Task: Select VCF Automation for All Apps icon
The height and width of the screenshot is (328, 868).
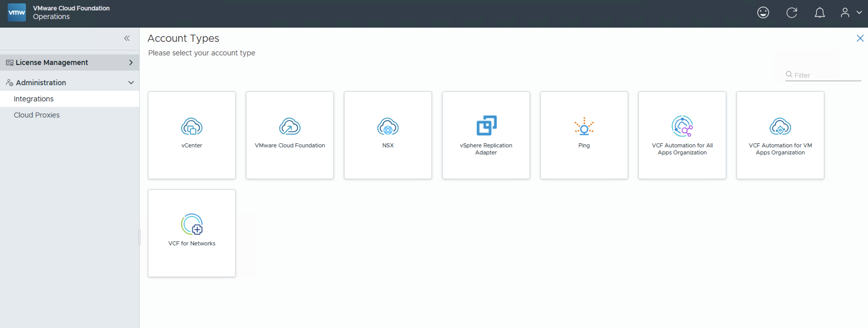Action: (682, 126)
